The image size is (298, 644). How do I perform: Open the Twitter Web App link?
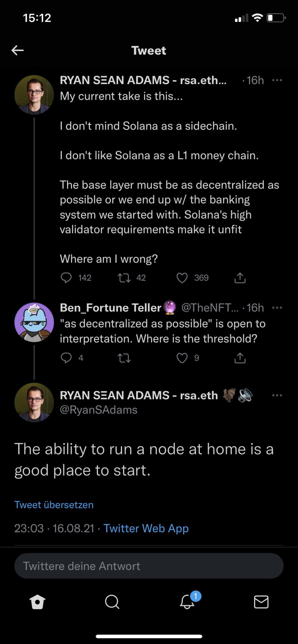pos(146,528)
